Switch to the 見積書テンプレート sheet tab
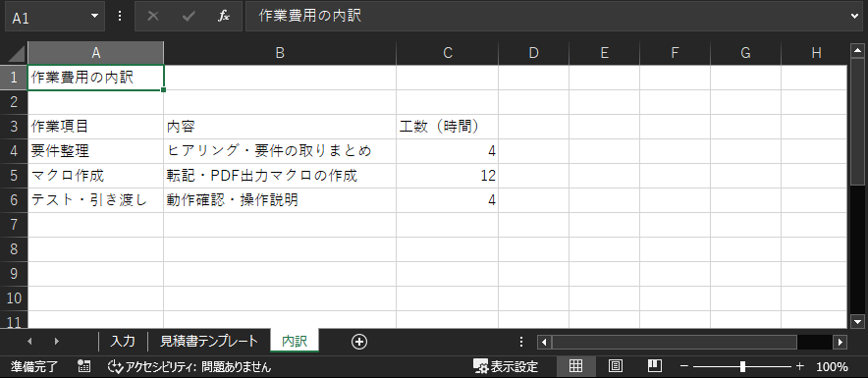Viewport: 868px width, 378px height. 209,341
